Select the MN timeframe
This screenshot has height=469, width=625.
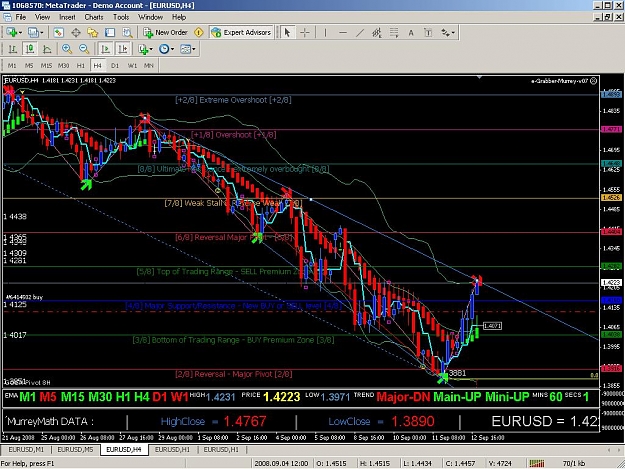pos(149,65)
